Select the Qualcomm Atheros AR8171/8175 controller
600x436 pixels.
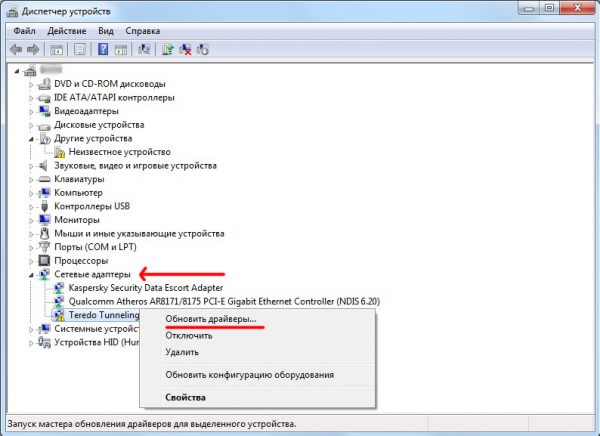pos(224,301)
